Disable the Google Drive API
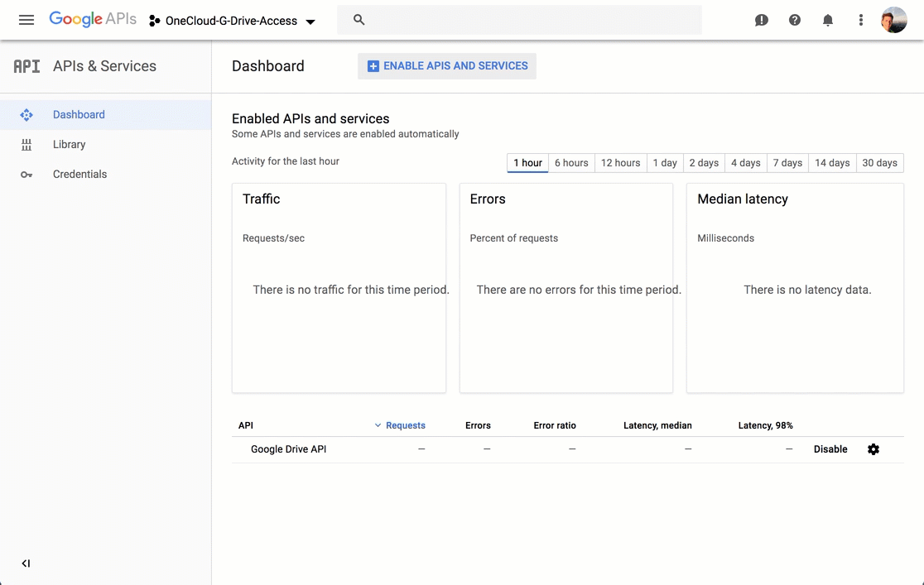 click(830, 449)
